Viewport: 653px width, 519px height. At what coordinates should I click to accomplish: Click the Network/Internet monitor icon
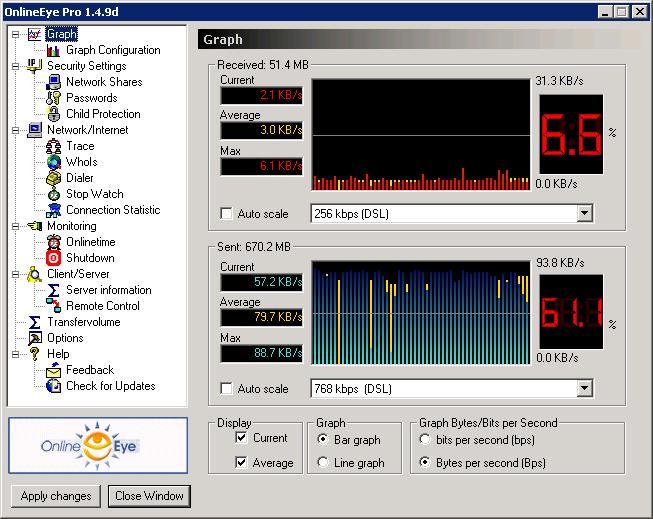(35, 130)
